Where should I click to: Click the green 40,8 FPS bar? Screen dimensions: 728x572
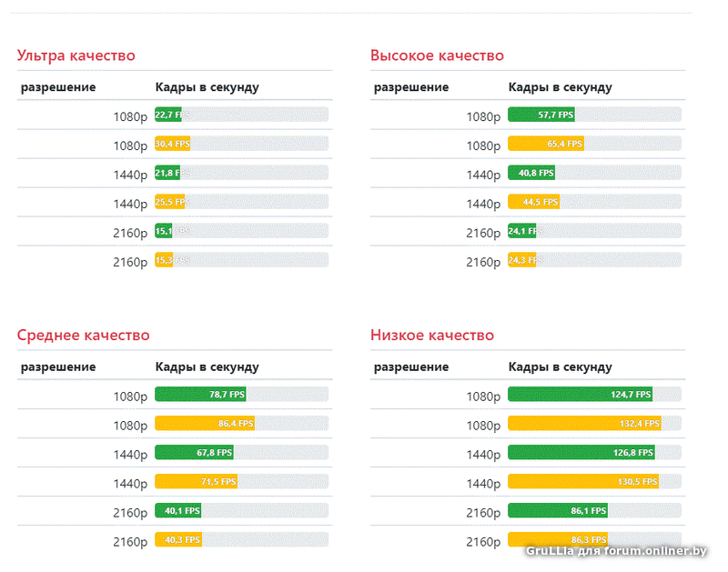pos(531,173)
